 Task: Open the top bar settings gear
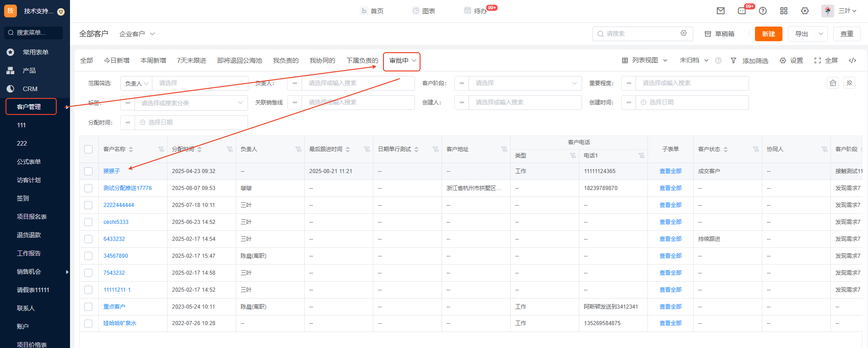pyautogui.click(x=805, y=11)
